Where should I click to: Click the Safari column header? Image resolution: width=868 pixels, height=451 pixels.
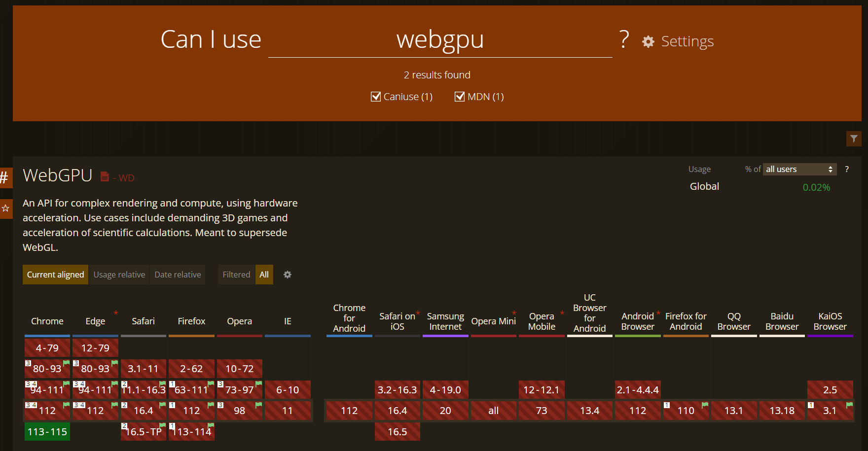coord(144,321)
